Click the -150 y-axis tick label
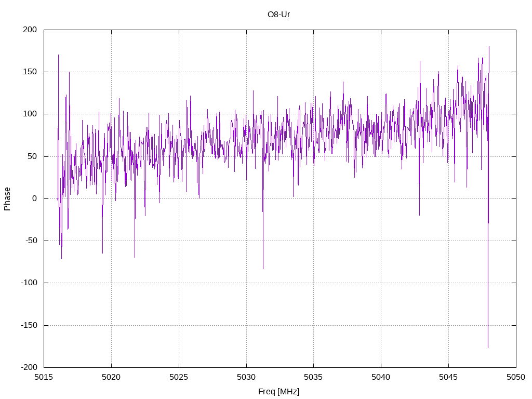This screenshot has height=399, width=532. 29,325
